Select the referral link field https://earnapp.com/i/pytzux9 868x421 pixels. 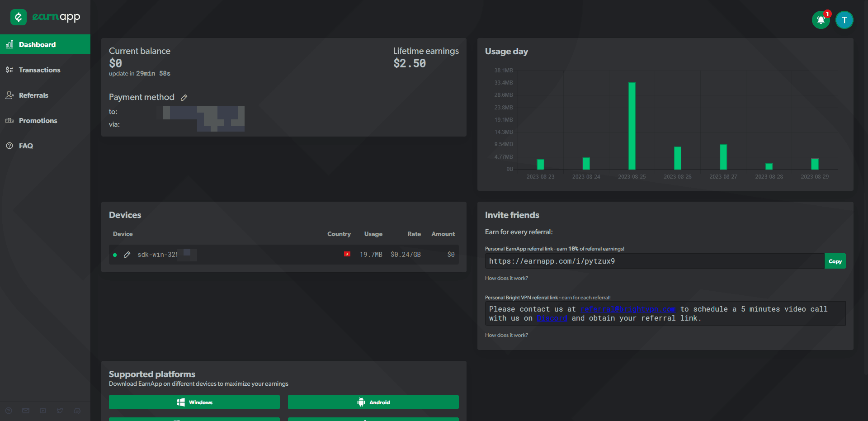click(655, 261)
